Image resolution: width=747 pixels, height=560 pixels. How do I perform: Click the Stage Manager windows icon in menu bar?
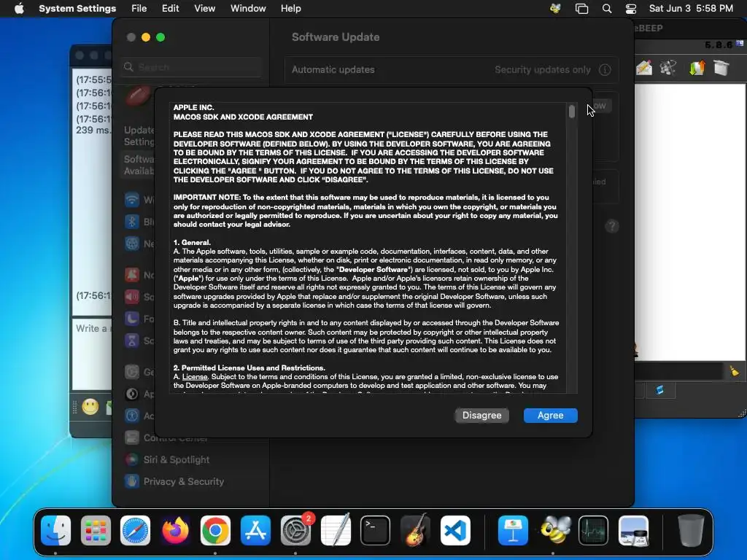tap(581, 9)
